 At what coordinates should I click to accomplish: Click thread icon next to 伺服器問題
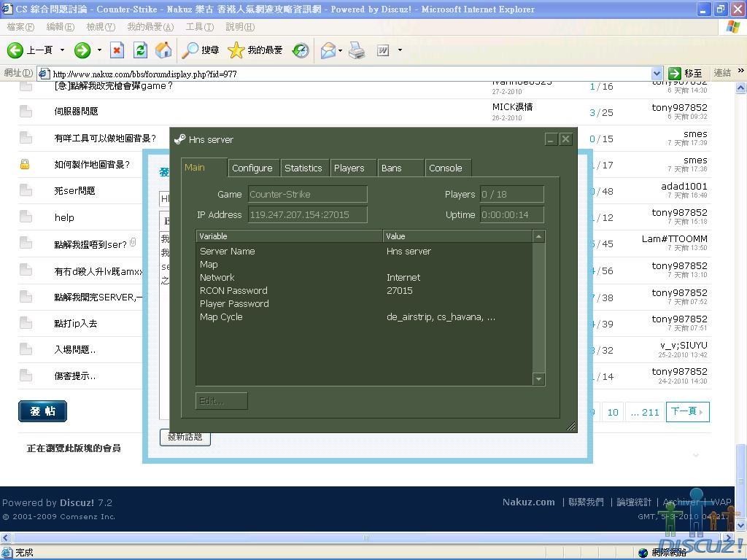(26, 112)
